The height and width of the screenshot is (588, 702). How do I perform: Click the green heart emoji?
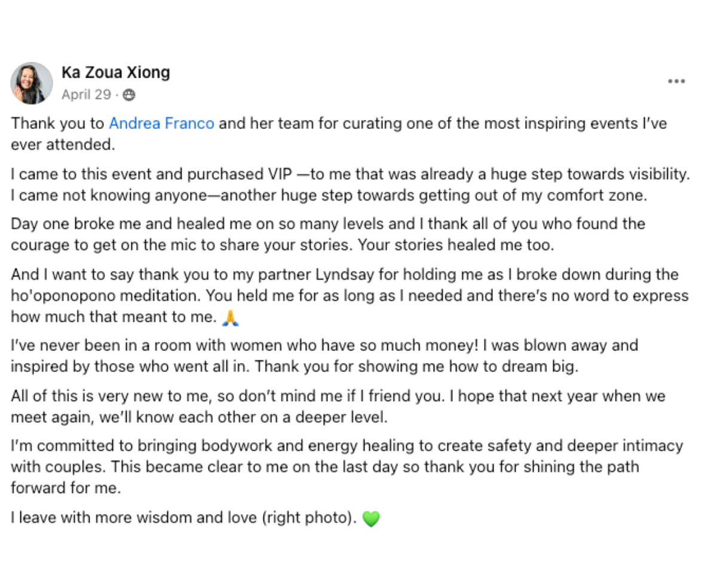coord(370,519)
